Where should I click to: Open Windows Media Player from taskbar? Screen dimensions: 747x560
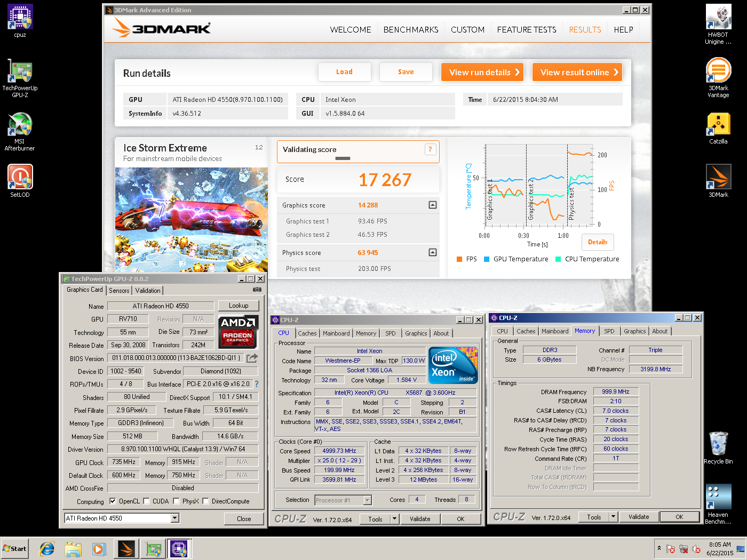click(99, 548)
